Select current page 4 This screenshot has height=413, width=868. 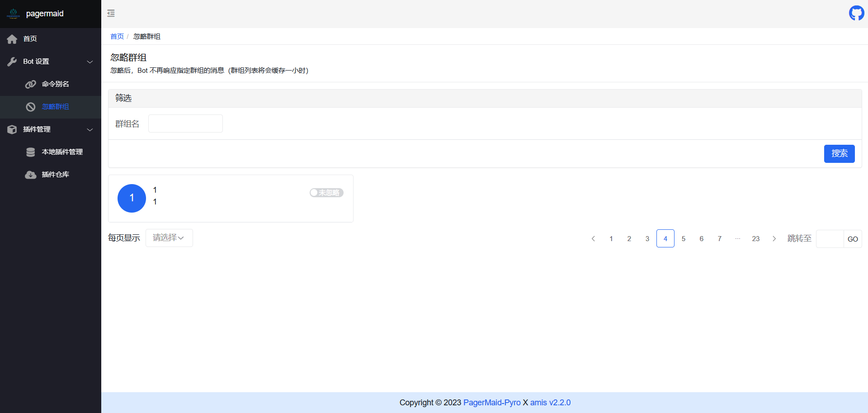665,238
